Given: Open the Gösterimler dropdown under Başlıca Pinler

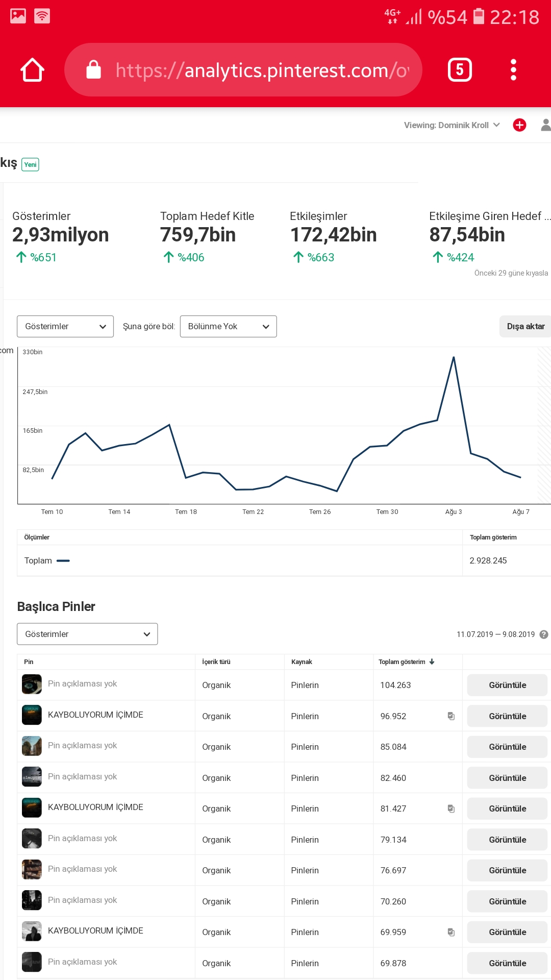Looking at the screenshot, I should pos(87,634).
